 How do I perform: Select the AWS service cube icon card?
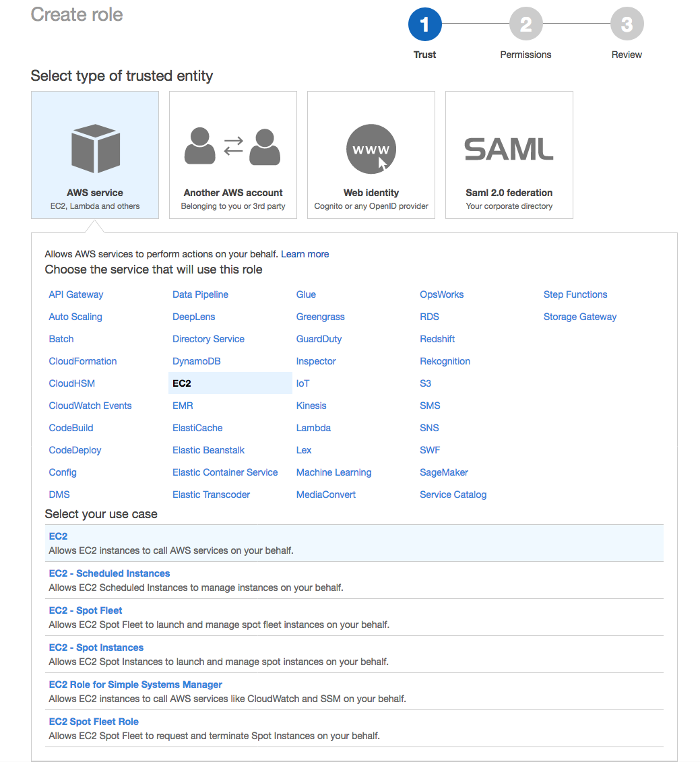pyautogui.click(x=95, y=155)
